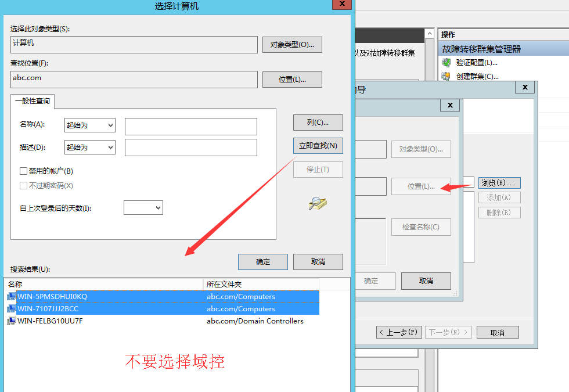Screen dimensions: 569x392
Task: Open 验证配置(L)... action link
Action: (x=477, y=63)
